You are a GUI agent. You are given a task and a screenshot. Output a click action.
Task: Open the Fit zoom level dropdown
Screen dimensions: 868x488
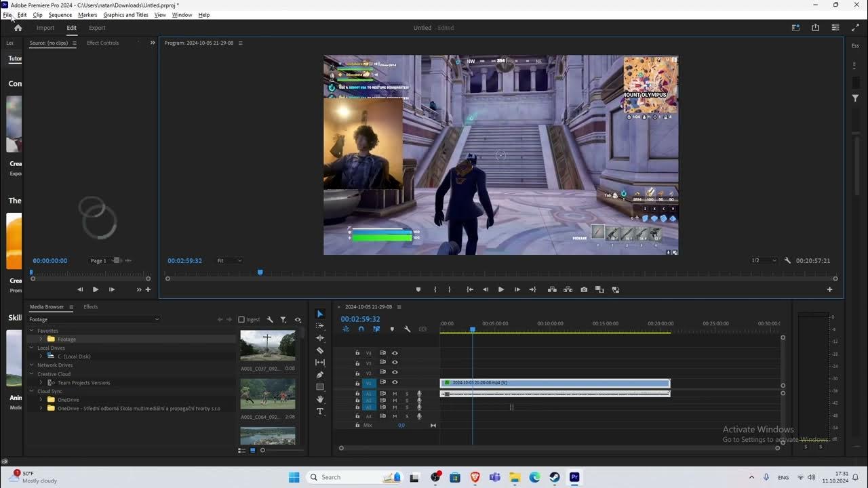click(229, 260)
